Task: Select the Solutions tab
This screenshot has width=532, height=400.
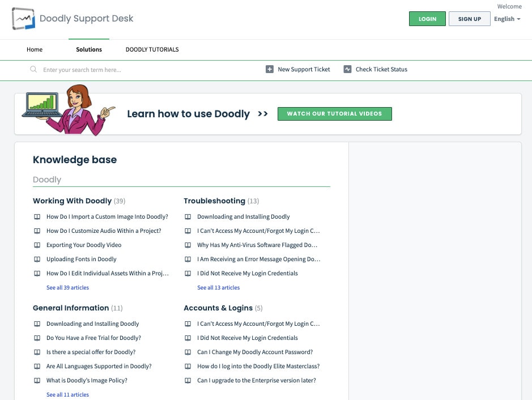Action: click(x=89, y=49)
